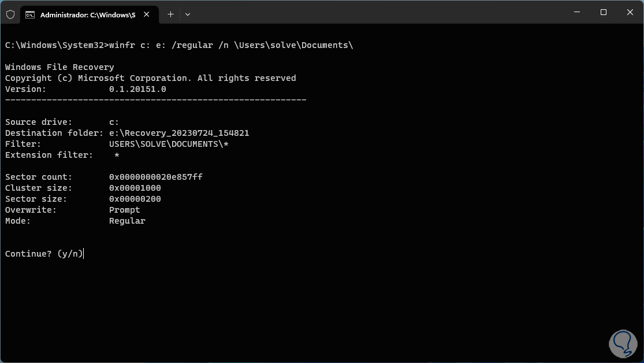
Task: Maximize the terminal window
Action: 604,12
